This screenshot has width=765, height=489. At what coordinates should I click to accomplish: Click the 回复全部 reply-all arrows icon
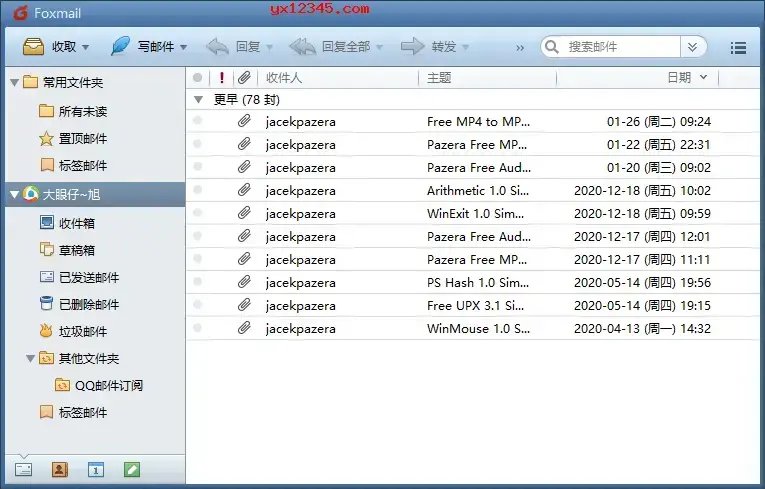[302, 46]
